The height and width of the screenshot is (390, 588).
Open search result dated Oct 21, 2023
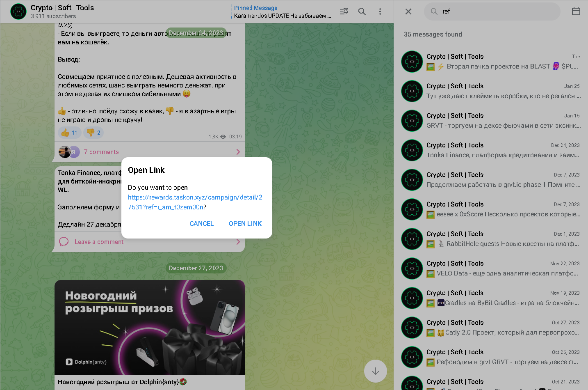point(491,382)
